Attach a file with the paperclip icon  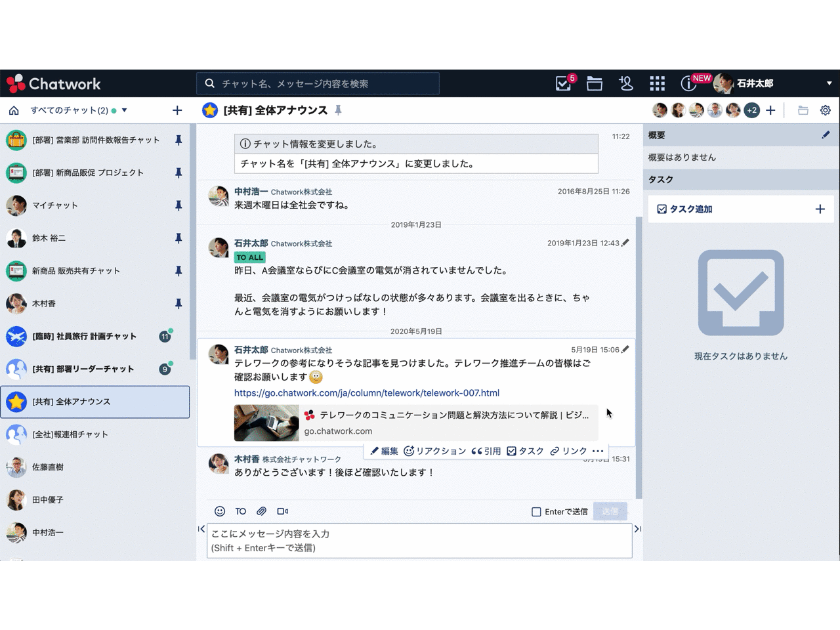point(261,511)
